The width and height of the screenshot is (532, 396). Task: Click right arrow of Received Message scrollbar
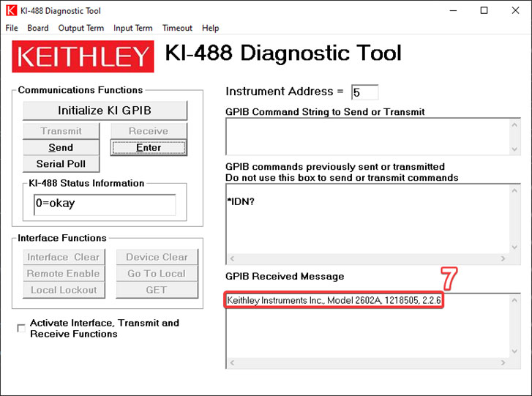point(503,363)
